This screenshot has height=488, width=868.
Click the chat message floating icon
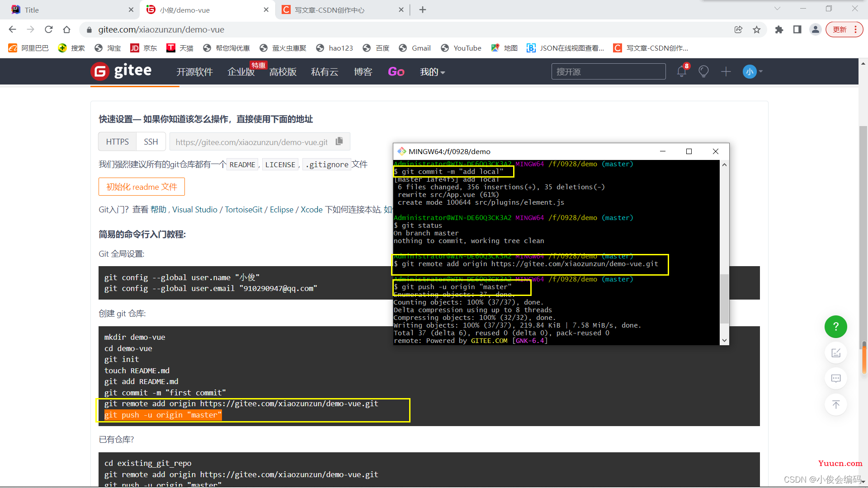tap(836, 379)
